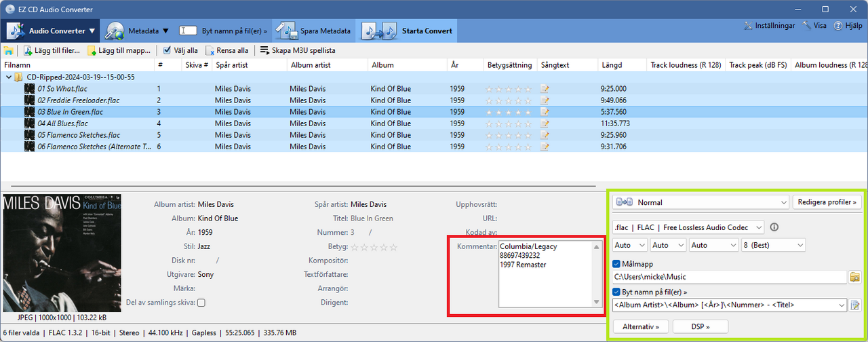Toggle the Välj alla checkbox
The width and height of the screenshot is (868, 342).
tap(167, 50)
